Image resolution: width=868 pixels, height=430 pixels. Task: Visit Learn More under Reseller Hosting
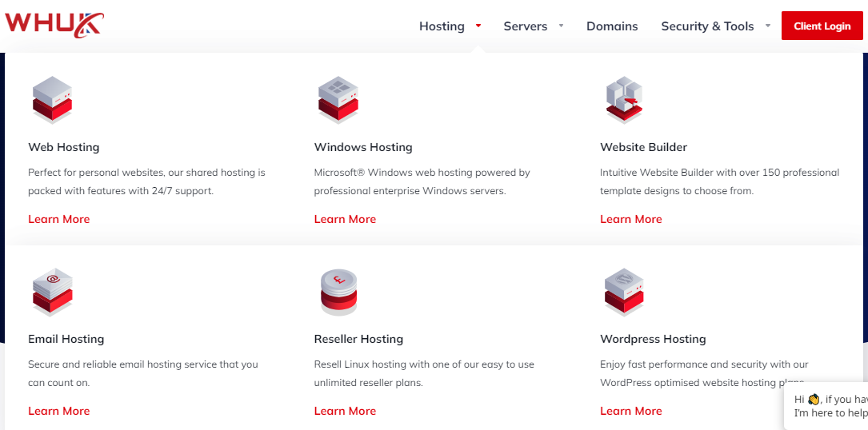click(x=345, y=411)
